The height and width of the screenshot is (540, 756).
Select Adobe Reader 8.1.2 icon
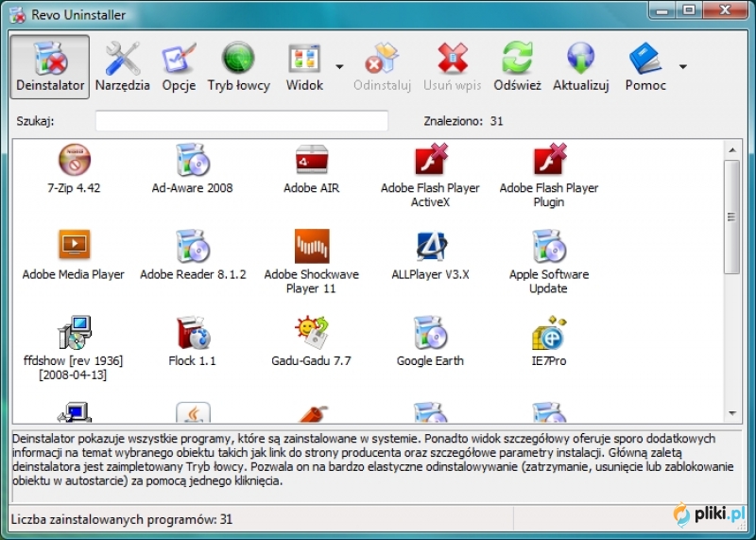click(193, 246)
